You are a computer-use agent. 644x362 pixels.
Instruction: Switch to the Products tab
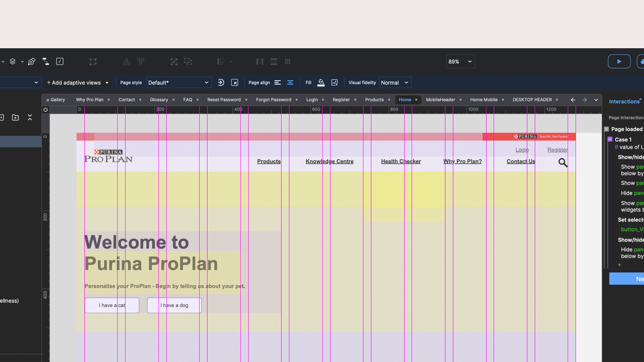374,100
